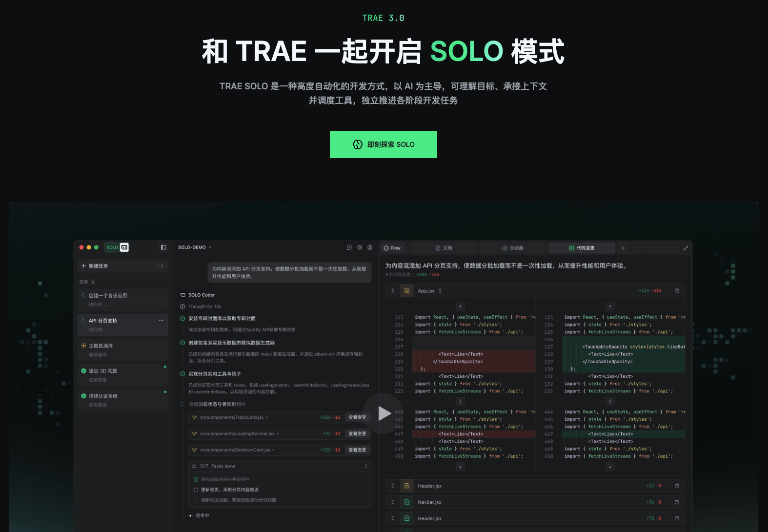This screenshot has width=768, height=532.
Task: Play the SOLO demo video
Action: tap(384, 413)
